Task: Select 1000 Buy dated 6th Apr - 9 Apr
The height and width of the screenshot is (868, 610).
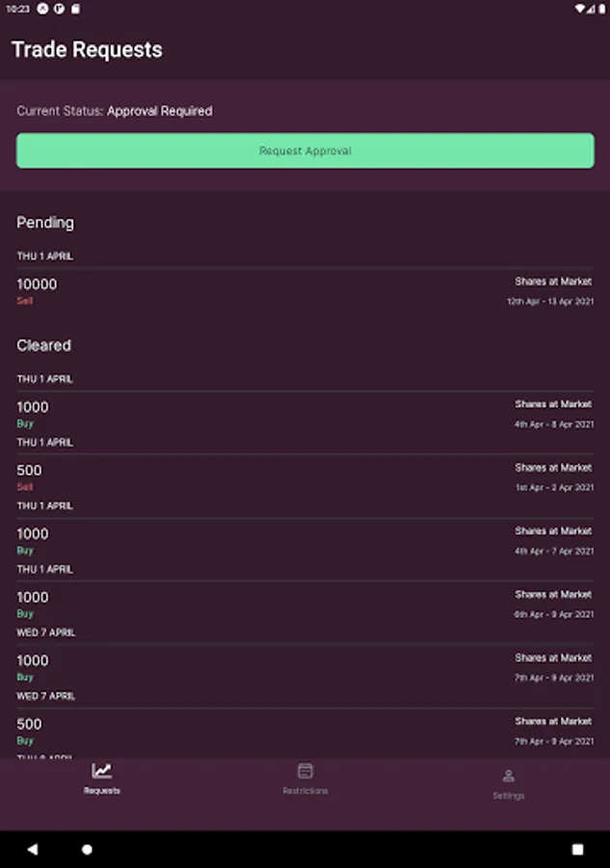Action: [x=305, y=604]
